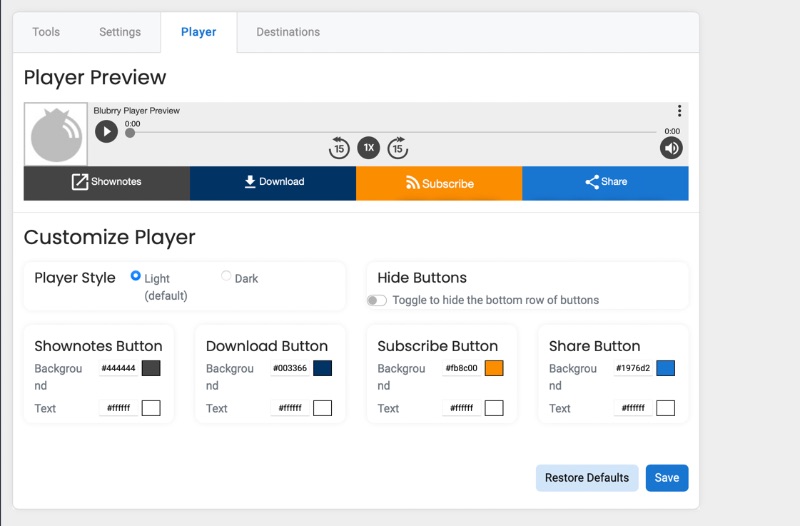Skip forward 15 seconds in player
This screenshot has width=800, height=526.
coord(397,148)
